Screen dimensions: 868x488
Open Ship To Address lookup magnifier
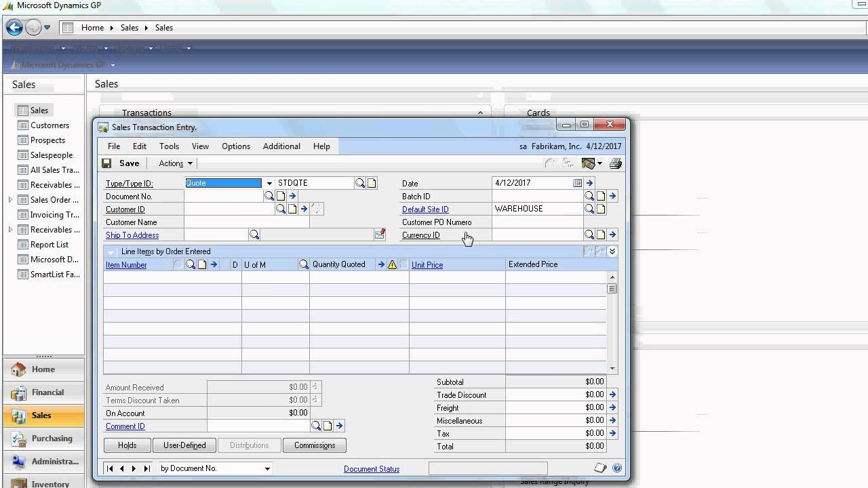pos(254,235)
